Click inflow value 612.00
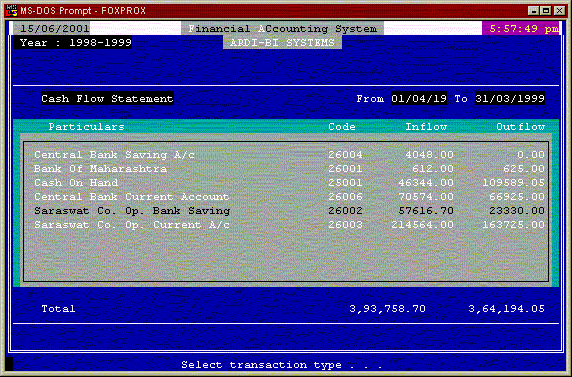The height and width of the screenshot is (377, 572). click(x=433, y=169)
